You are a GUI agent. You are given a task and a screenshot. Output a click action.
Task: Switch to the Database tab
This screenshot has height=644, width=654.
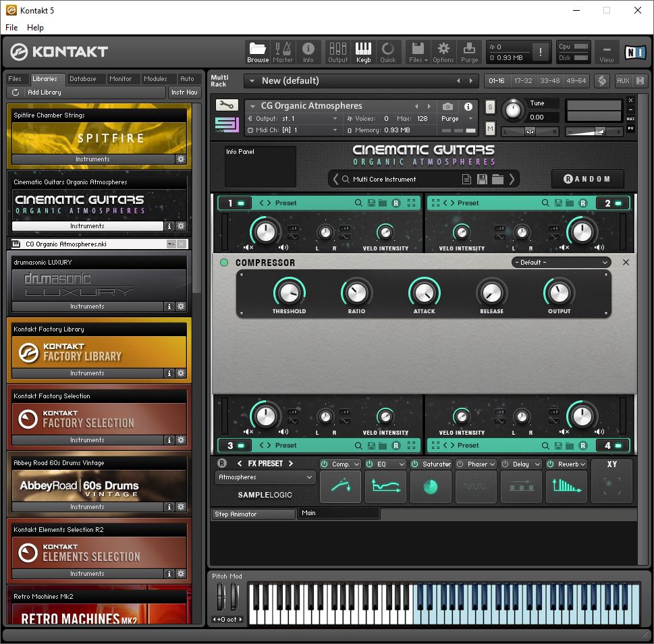click(82, 79)
